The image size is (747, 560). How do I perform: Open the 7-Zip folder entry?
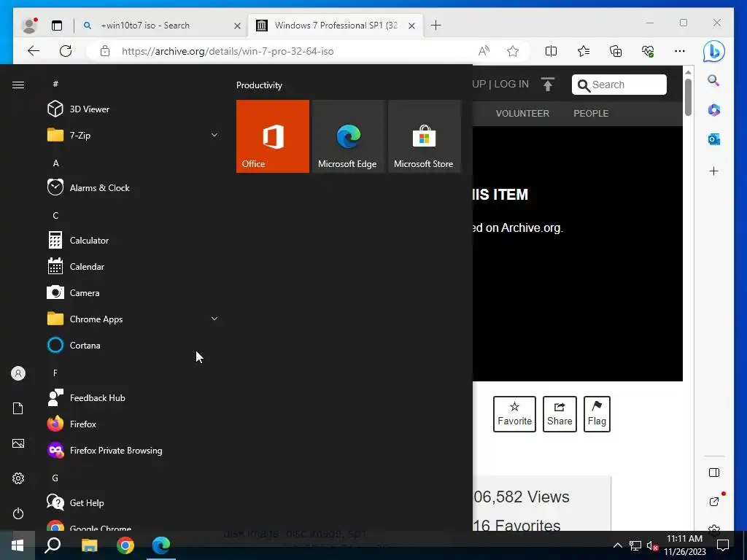133,135
